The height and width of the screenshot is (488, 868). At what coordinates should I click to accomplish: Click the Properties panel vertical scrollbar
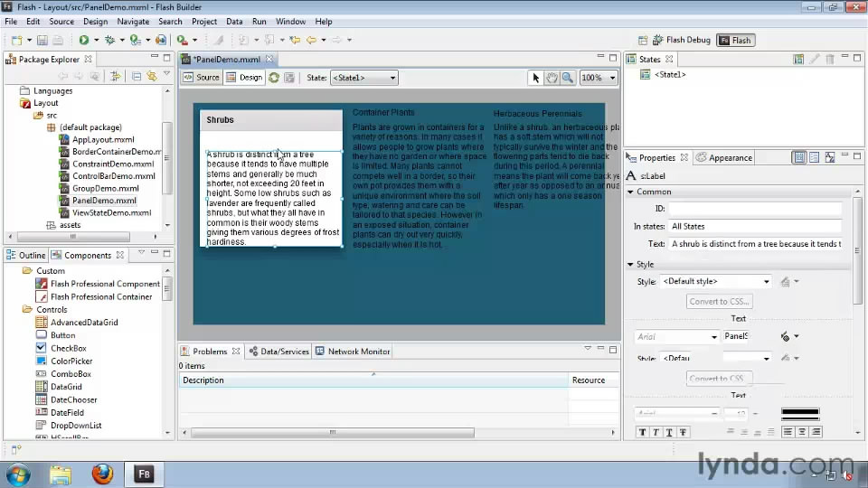857,250
